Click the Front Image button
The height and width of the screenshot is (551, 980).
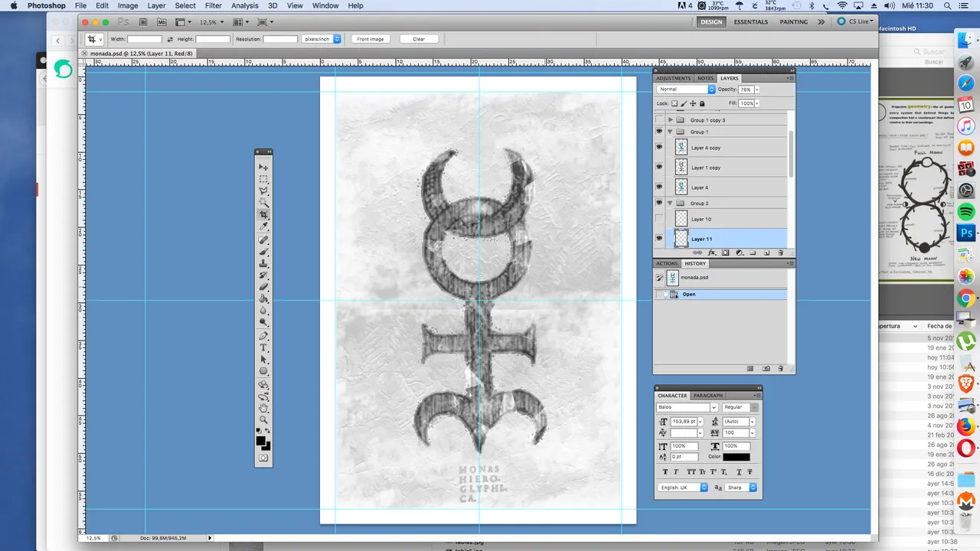click(x=371, y=38)
